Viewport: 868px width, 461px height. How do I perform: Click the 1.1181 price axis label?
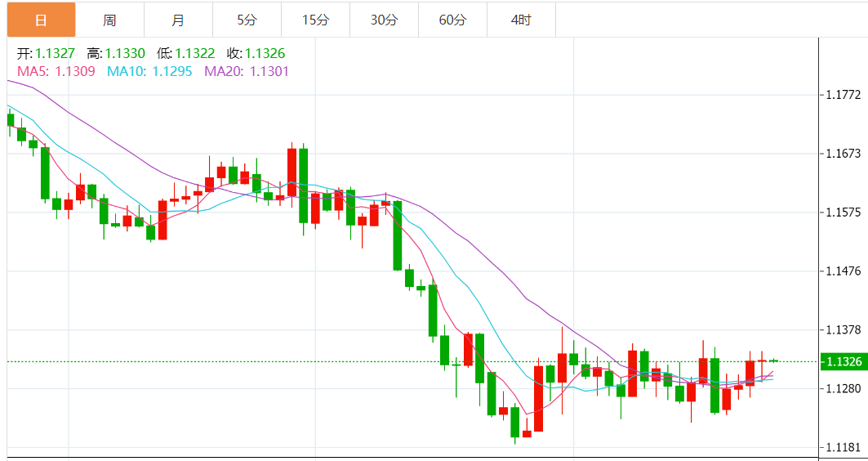coord(844,447)
